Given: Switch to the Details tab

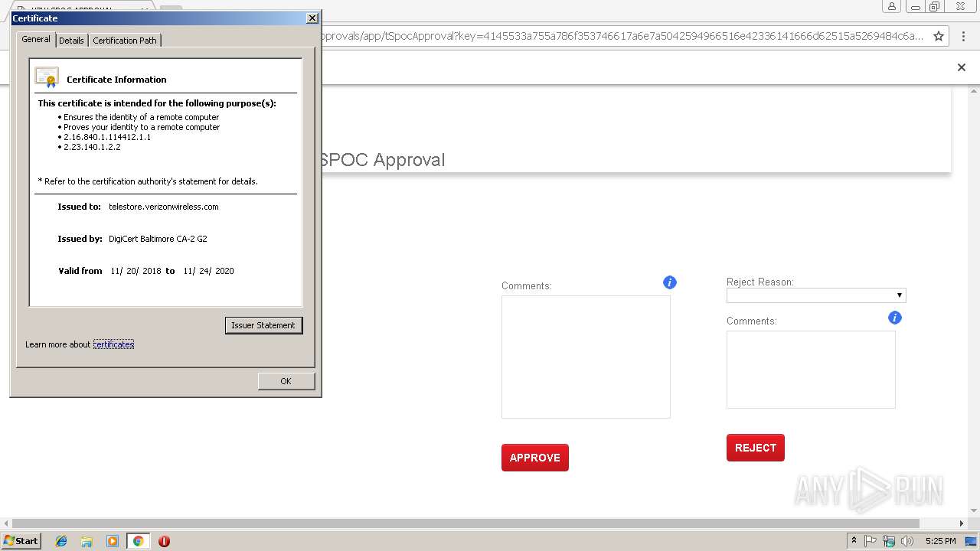Looking at the screenshot, I should [x=71, y=41].
